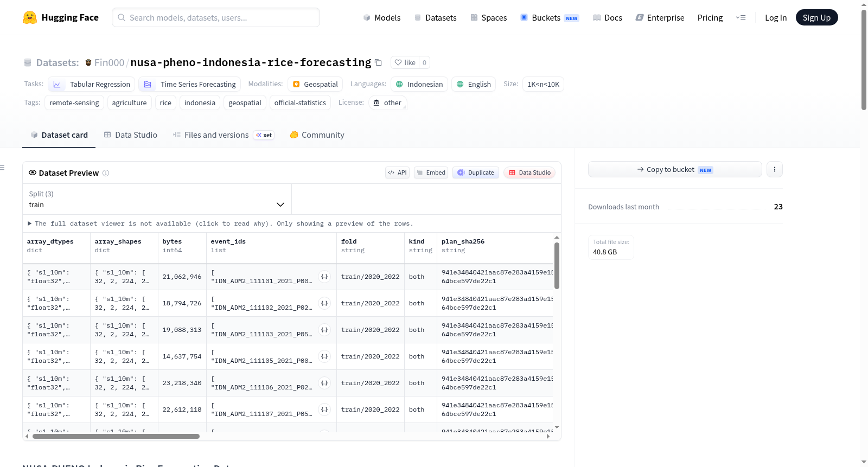This screenshot has height=467, width=868.
Task: Duplicate this dataset
Action: [x=476, y=172]
